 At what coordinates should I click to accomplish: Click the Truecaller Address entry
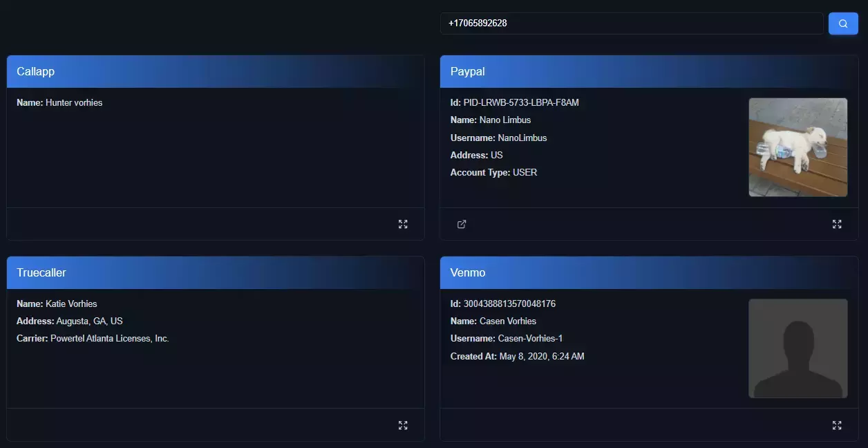[69, 321]
